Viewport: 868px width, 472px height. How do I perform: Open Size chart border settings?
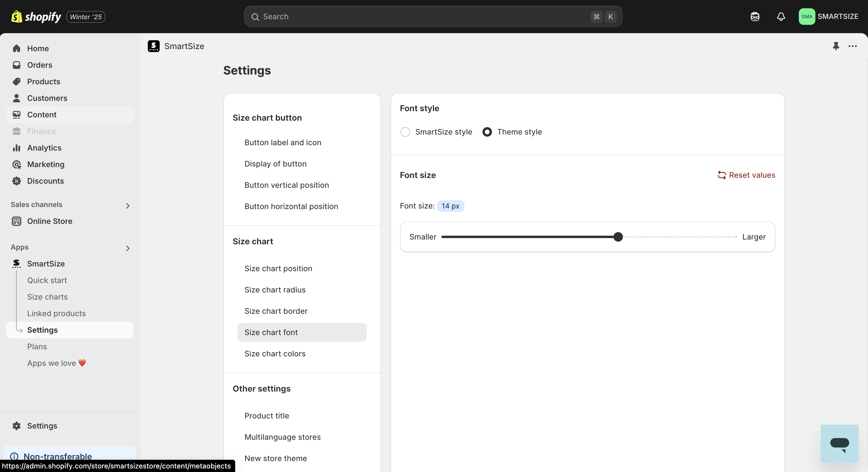pos(276,311)
